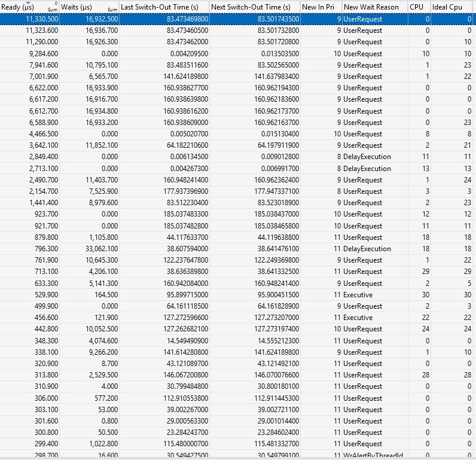476x460 pixels.
Task: Click the Waits value 9,266.200
Action: click(x=103, y=352)
